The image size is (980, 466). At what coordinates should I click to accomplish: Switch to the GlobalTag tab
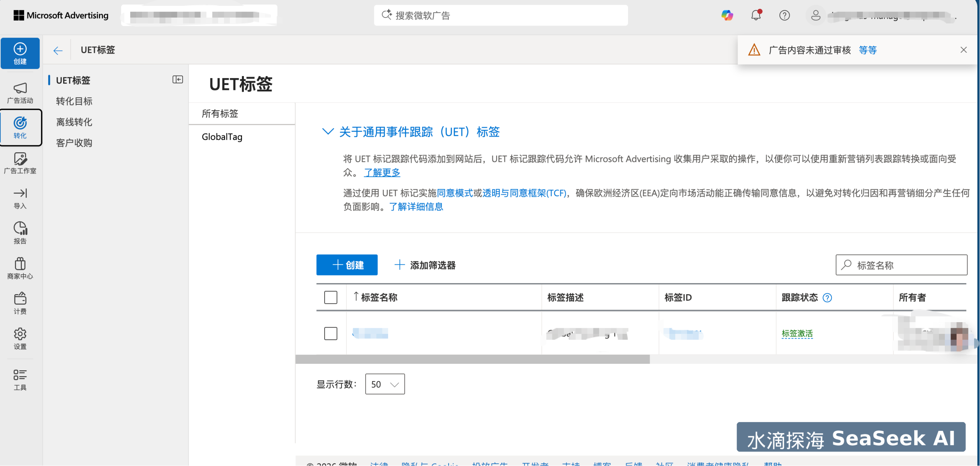click(222, 137)
